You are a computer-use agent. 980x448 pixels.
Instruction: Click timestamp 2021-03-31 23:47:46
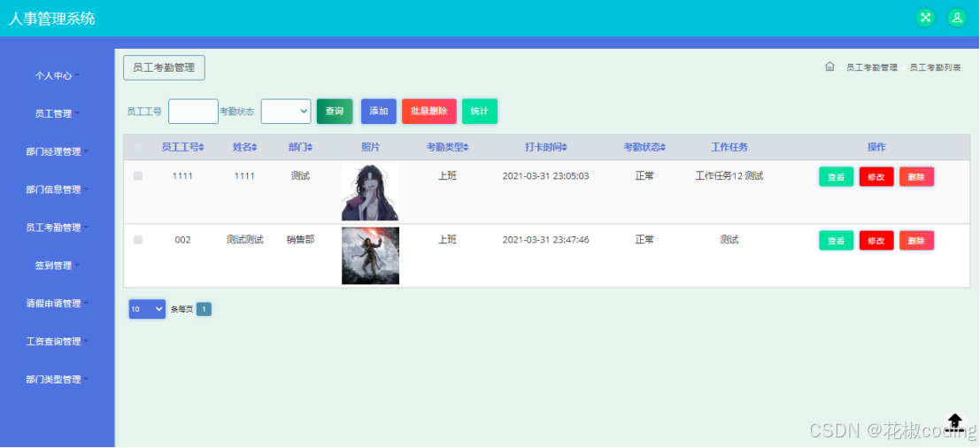(x=545, y=239)
